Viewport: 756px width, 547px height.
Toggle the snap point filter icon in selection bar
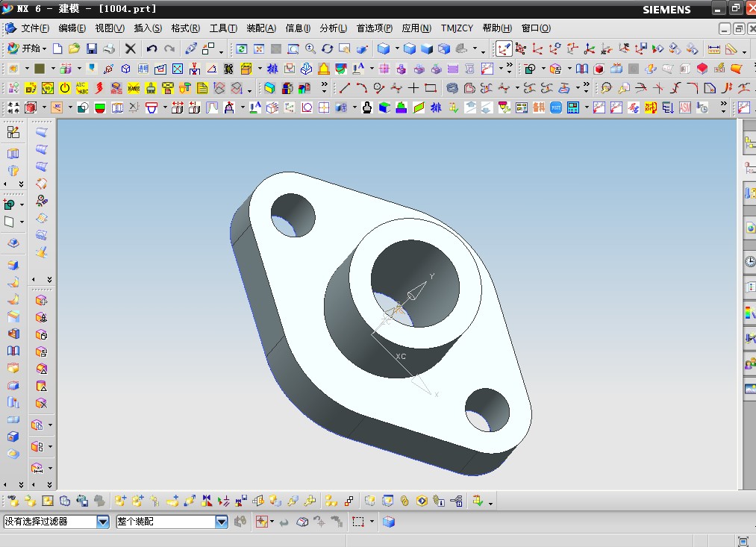tap(261, 522)
